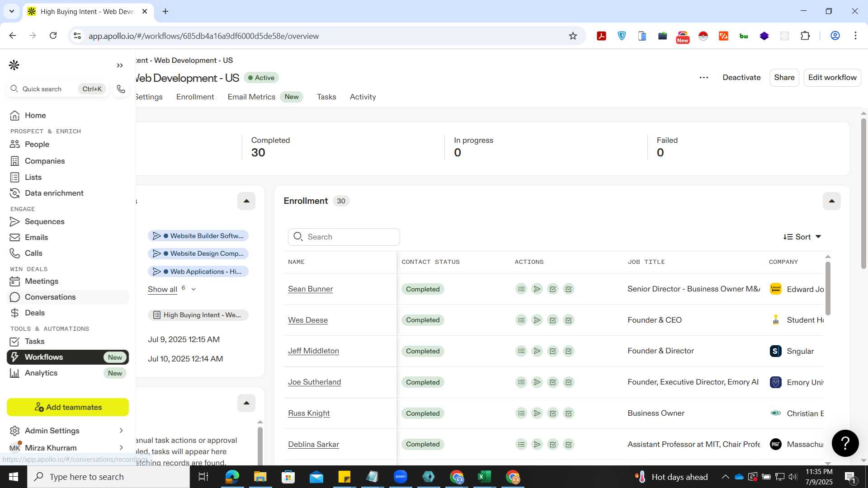
Task: Click Add teammates button
Action: click(x=68, y=407)
